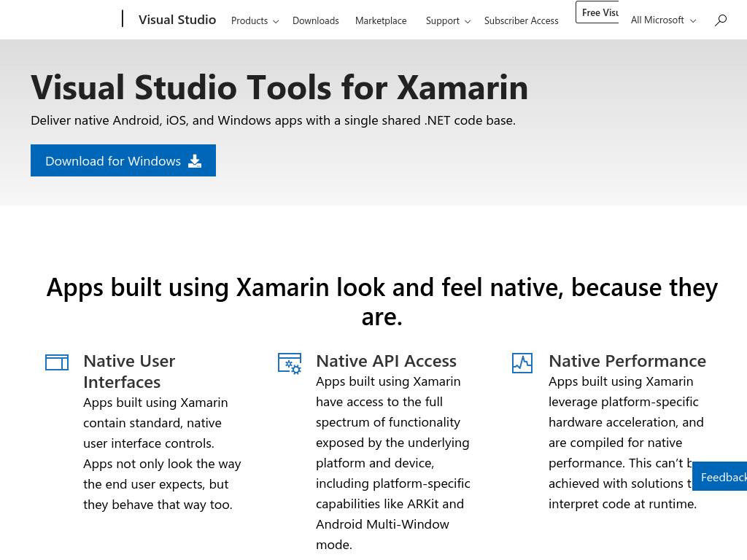
Task: Click the Native Performance heading
Action: [x=627, y=361]
